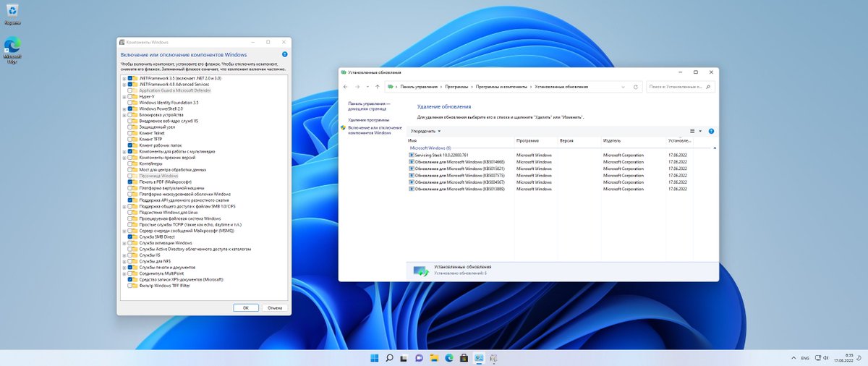Expand Блокировка устройства tree node
The height and width of the screenshot is (366, 868).
[x=124, y=114]
